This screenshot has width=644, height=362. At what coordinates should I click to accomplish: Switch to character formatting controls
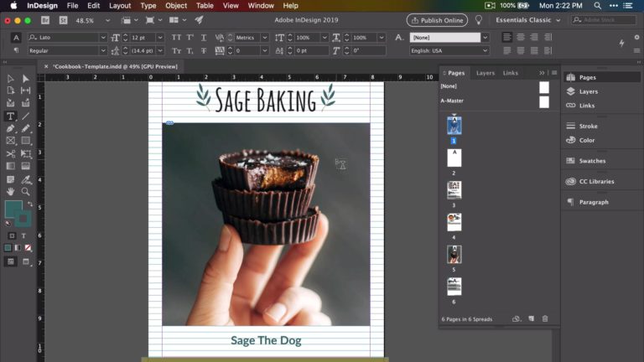pos(16,38)
